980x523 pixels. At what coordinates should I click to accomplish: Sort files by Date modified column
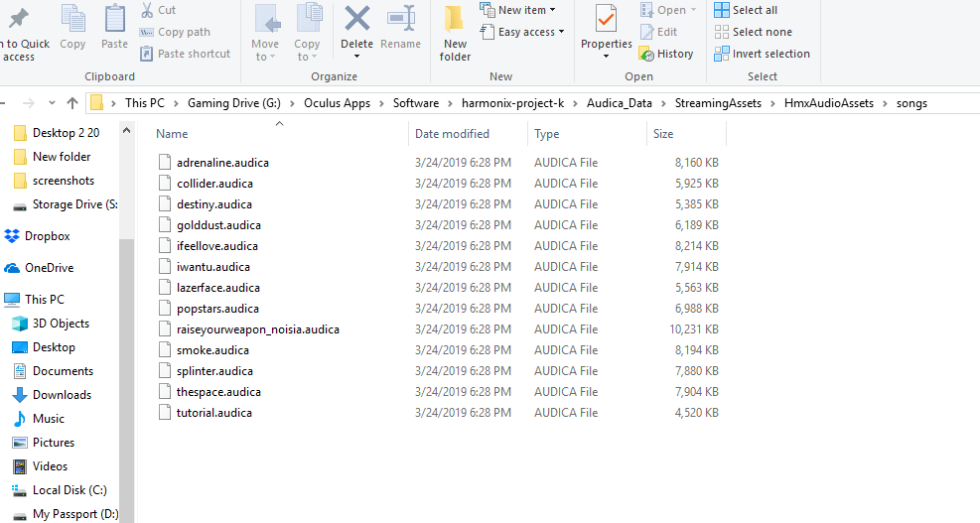(x=452, y=134)
